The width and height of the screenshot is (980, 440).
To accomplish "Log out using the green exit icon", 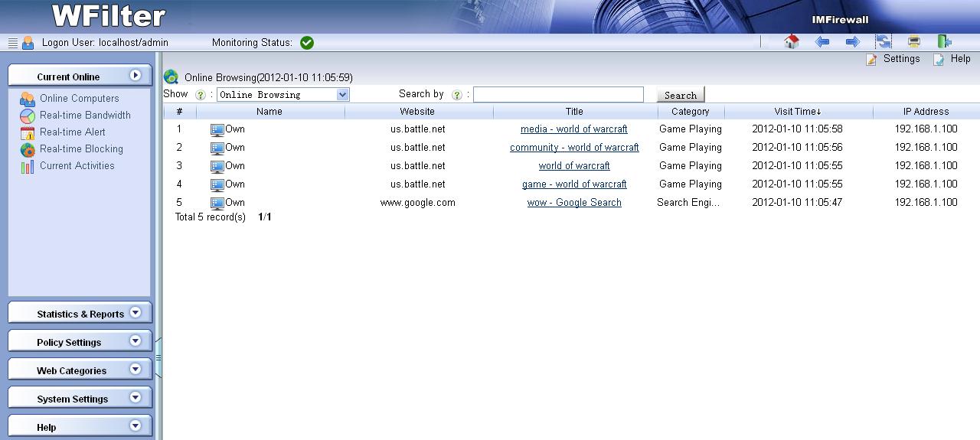I will [944, 42].
